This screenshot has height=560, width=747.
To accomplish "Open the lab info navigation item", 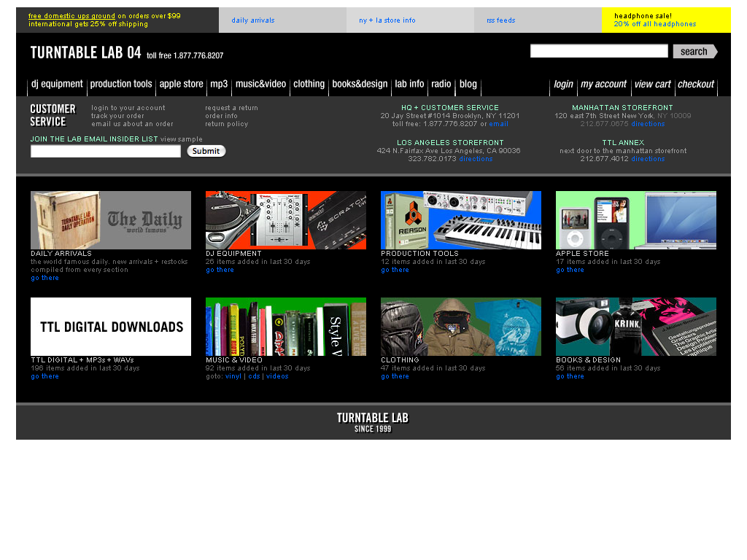I will click(409, 85).
